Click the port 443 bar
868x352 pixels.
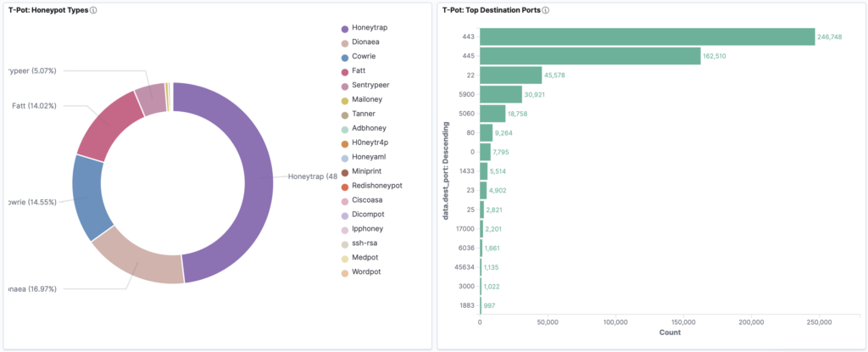click(647, 37)
